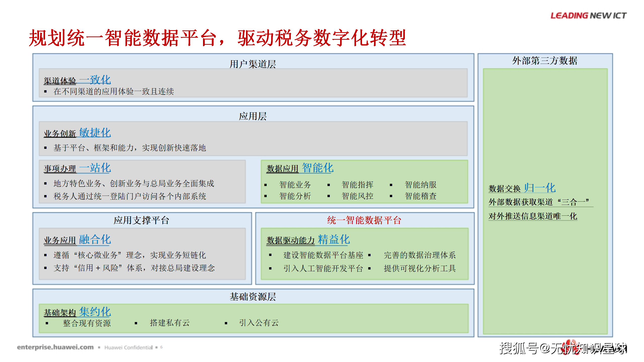
Task: Click the bullet marker before 整合现有资源
Action: point(47,323)
